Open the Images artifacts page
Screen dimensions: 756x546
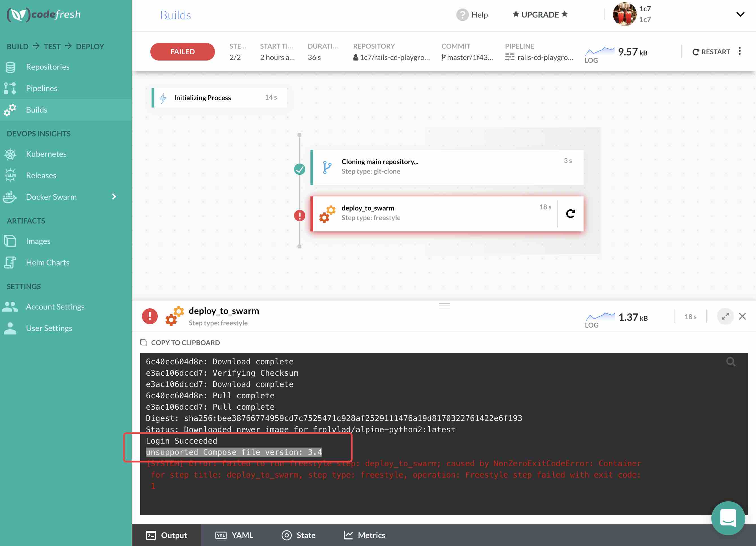[38, 241]
